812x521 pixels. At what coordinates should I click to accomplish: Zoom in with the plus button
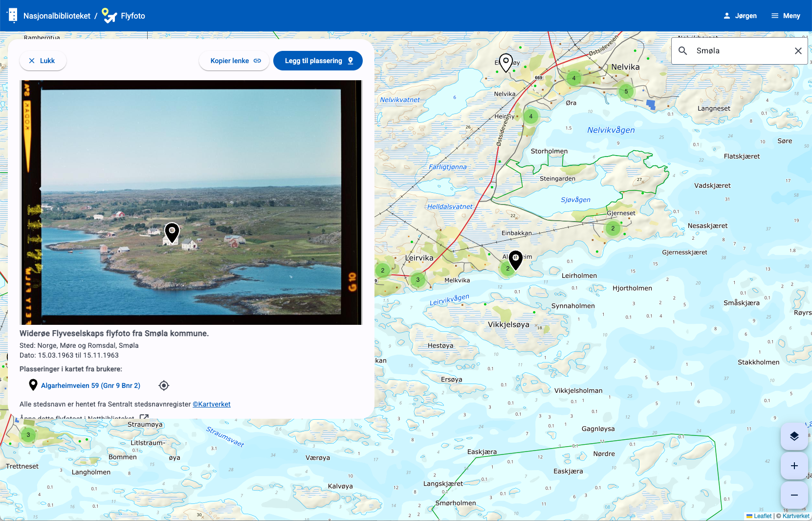point(794,466)
